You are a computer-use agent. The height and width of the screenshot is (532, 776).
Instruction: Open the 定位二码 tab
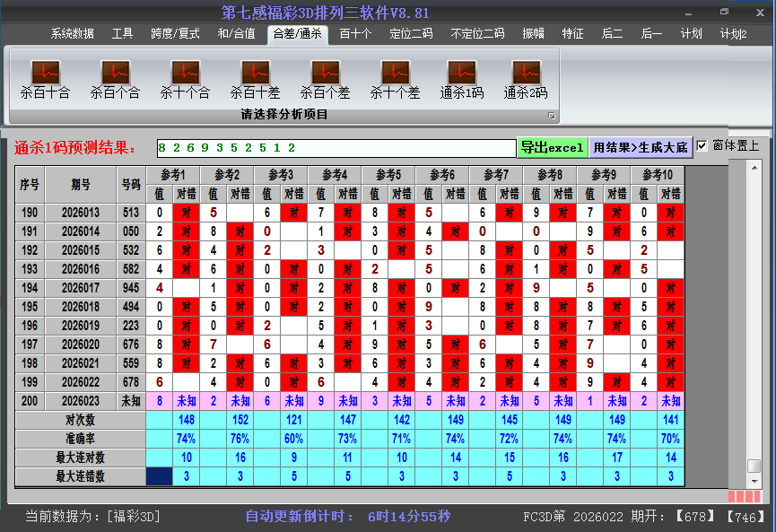(411, 34)
